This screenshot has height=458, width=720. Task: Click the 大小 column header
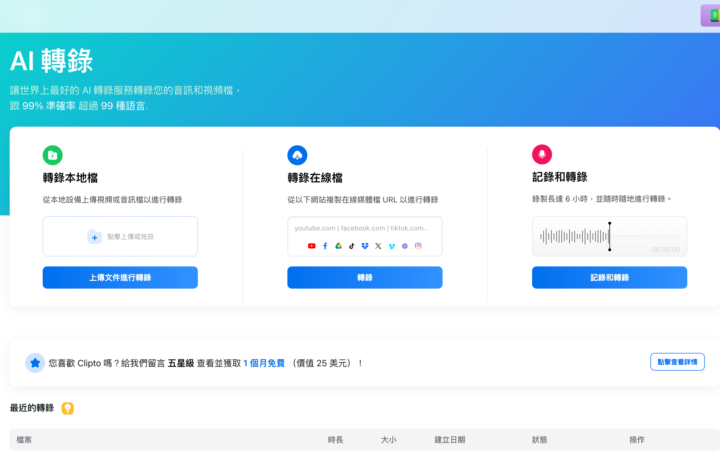tap(388, 440)
